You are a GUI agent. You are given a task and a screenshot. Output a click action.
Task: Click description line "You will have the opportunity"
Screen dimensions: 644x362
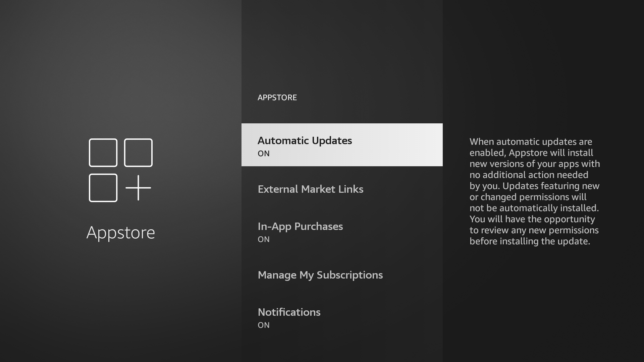click(x=532, y=219)
